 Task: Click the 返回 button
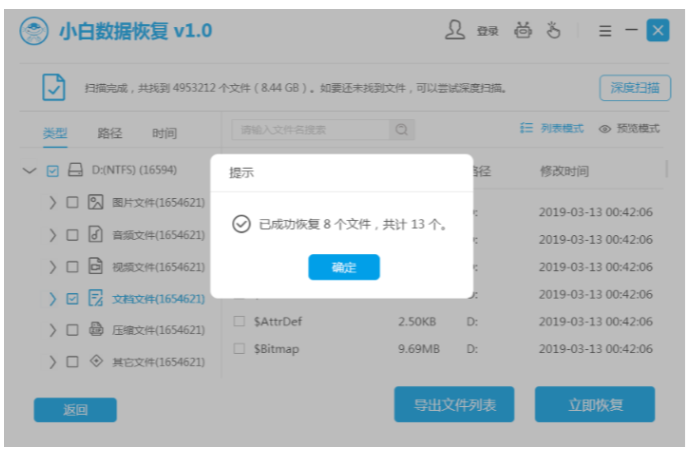[75, 410]
